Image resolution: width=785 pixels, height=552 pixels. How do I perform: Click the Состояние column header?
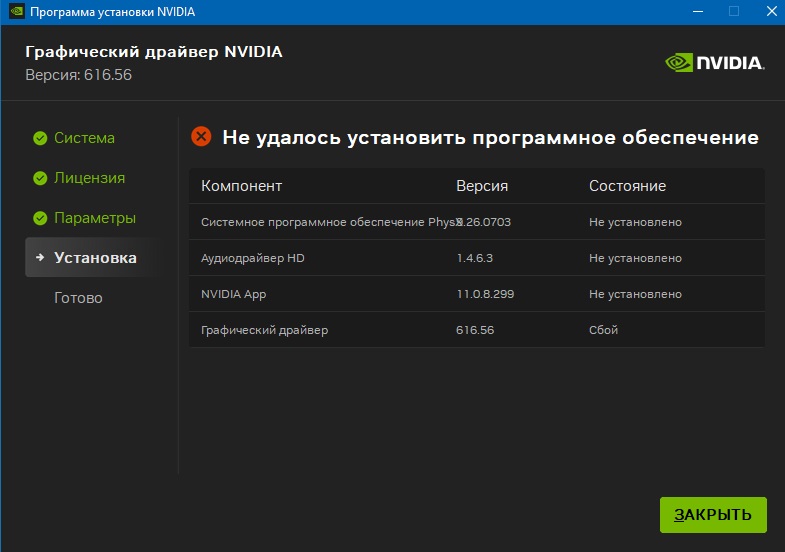(627, 186)
